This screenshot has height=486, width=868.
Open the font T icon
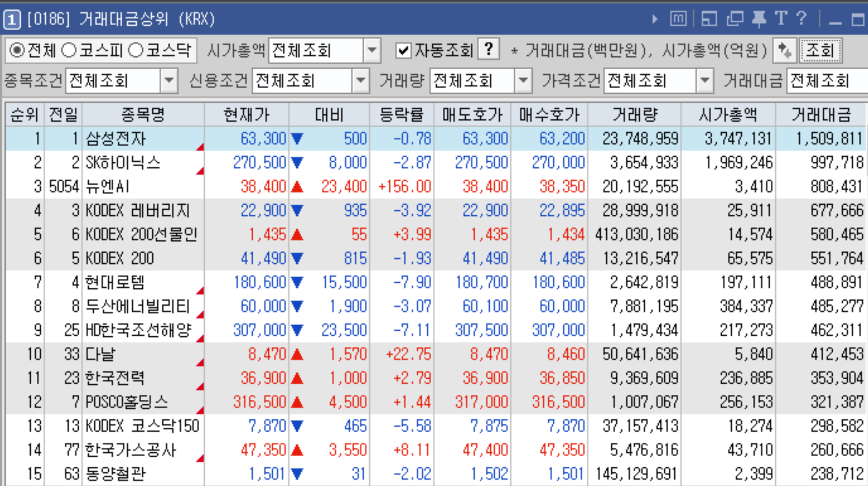pos(781,19)
